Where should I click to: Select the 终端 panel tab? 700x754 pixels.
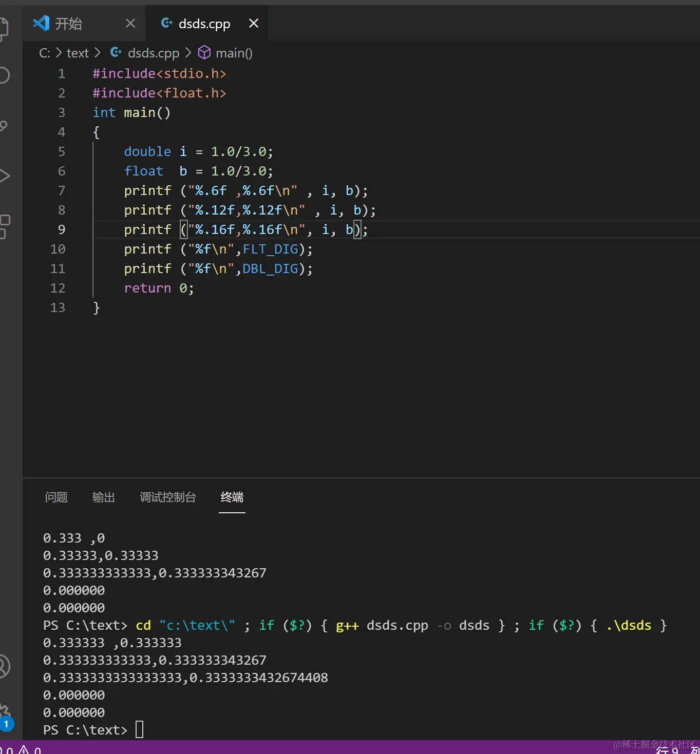point(232,497)
